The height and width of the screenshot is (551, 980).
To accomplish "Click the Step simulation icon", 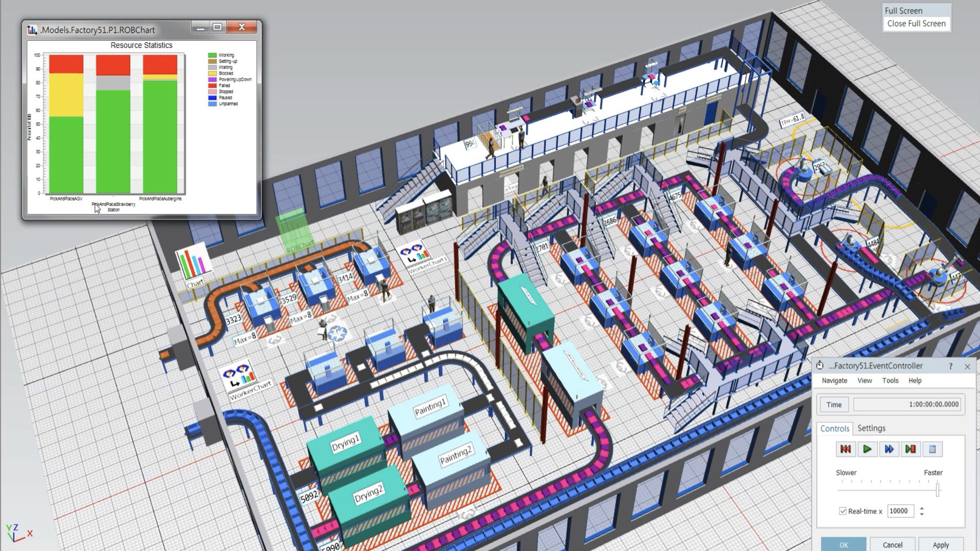I will (910, 449).
